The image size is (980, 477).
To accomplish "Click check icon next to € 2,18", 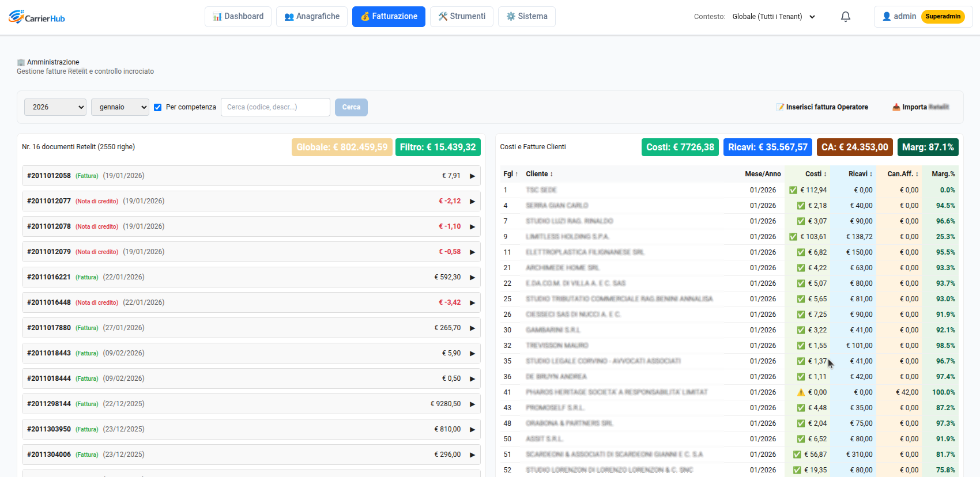I will coord(801,206).
